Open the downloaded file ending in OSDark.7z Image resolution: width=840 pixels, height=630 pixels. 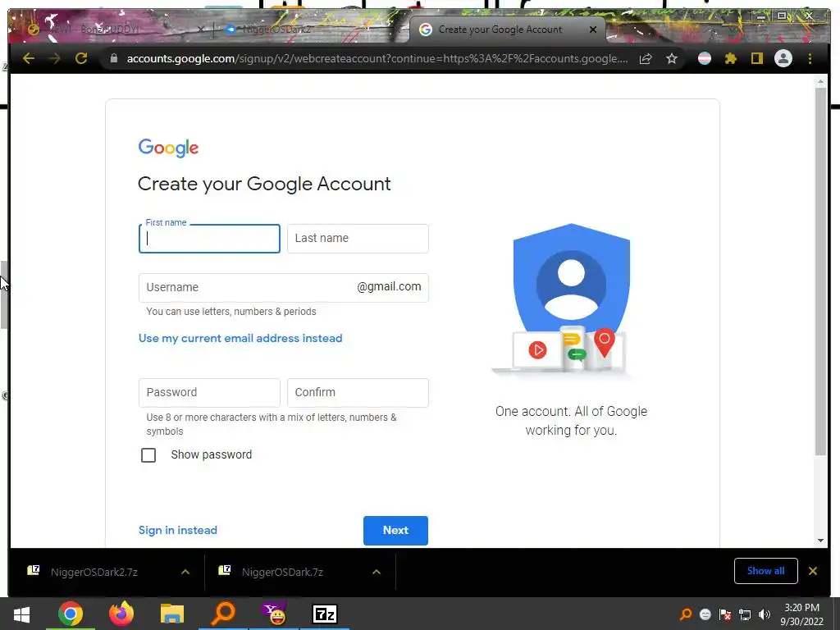pos(282,572)
